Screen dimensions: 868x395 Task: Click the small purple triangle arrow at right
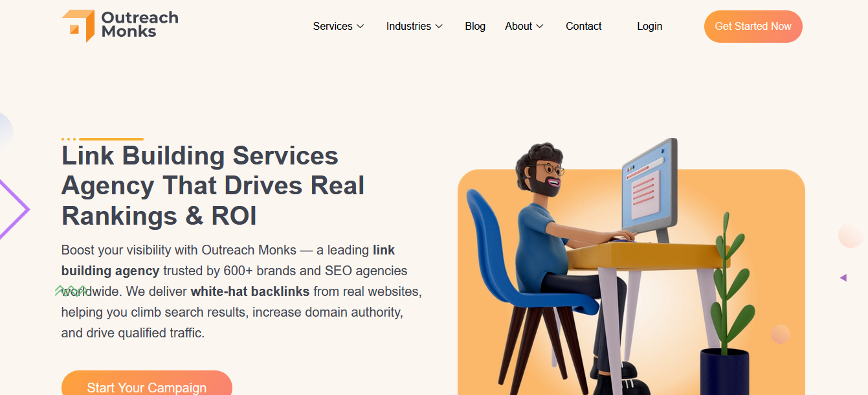843,278
